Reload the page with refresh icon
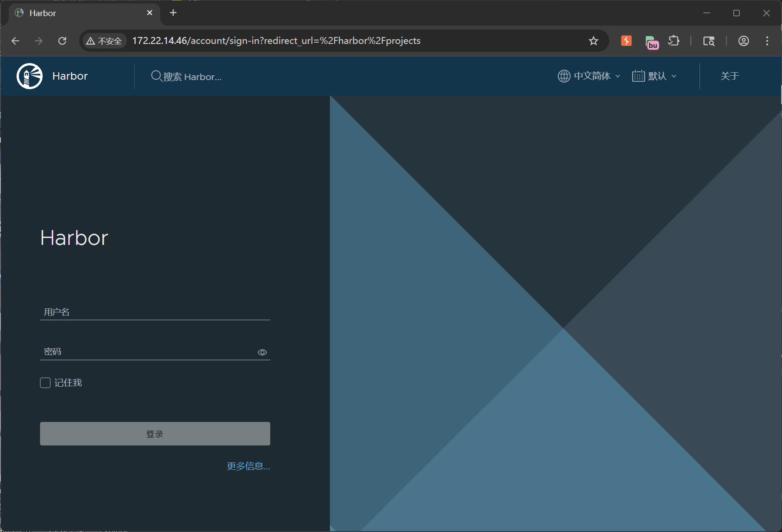The height and width of the screenshot is (532, 782). 62,41
